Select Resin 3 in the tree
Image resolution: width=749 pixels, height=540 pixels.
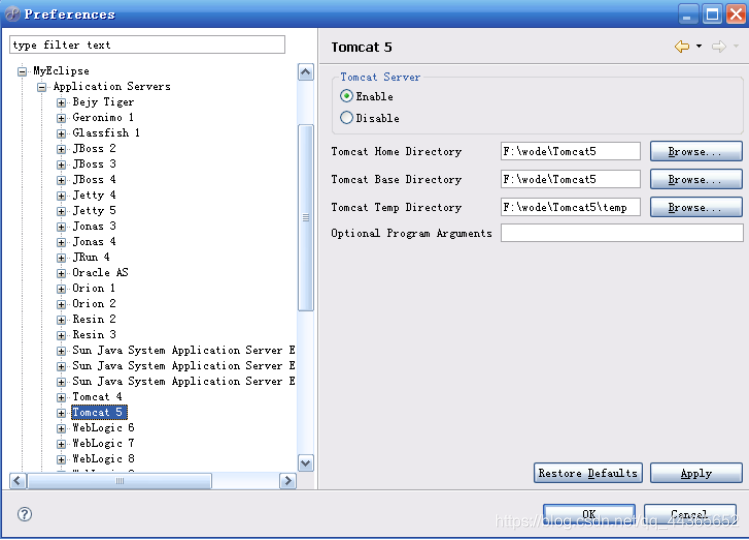[x=94, y=335]
